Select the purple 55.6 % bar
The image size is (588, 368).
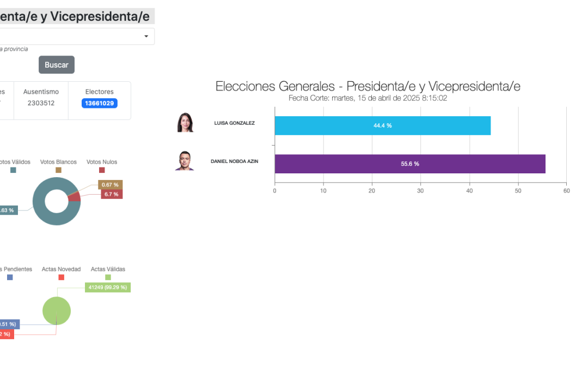410,164
